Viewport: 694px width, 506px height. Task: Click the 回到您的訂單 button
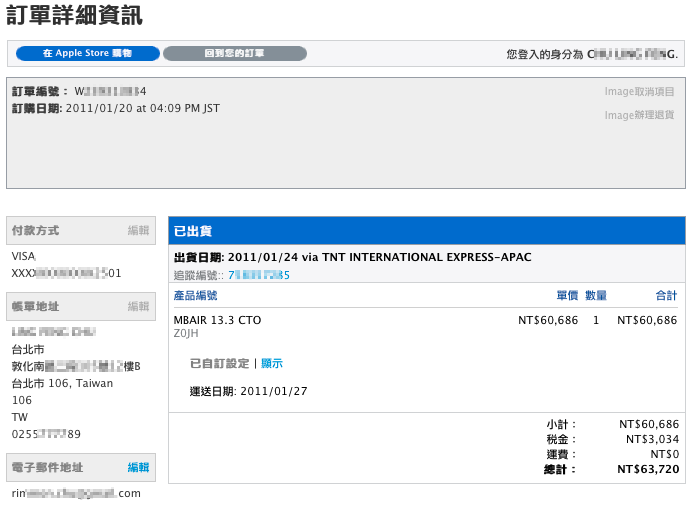click(235, 54)
